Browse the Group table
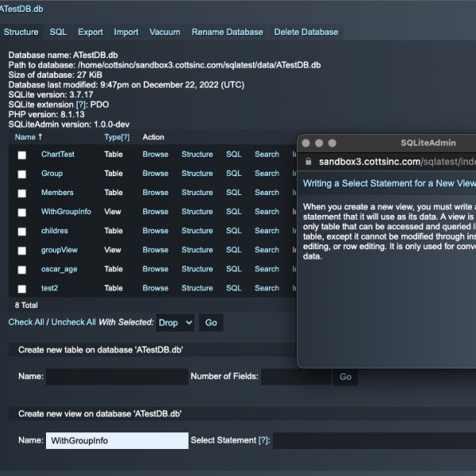The height and width of the screenshot is (476, 476). [155, 174]
